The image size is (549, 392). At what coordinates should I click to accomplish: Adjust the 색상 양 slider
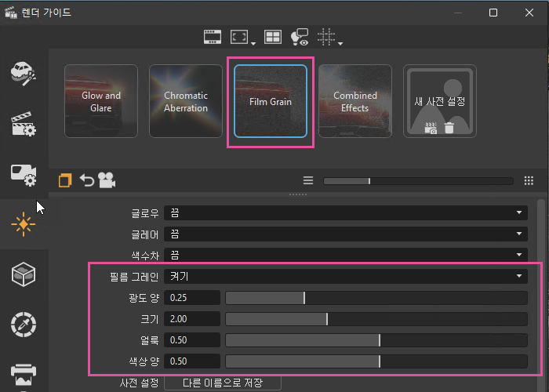(376, 361)
